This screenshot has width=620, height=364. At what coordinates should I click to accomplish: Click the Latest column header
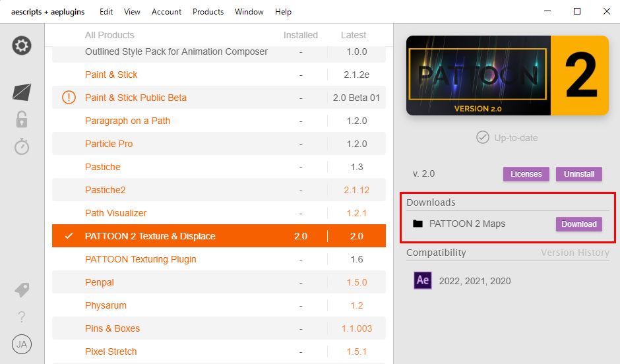pos(354,35)
